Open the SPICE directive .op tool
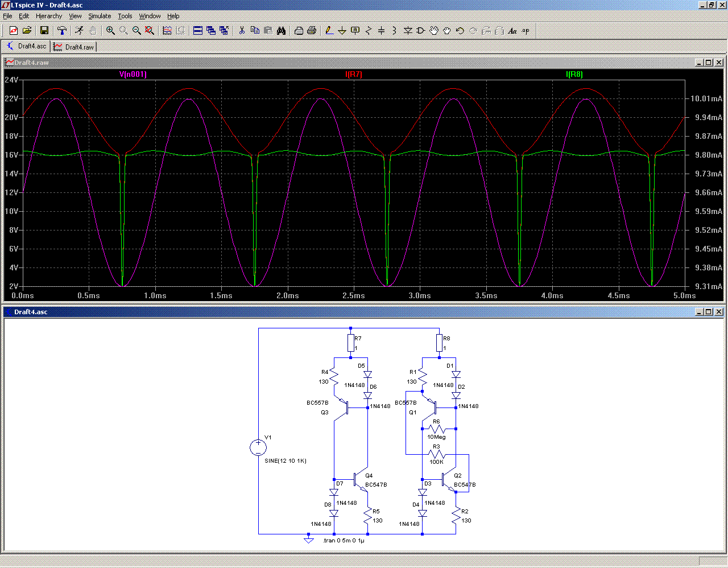The width and height of the screenshot is (728, 568). point(526,31)
